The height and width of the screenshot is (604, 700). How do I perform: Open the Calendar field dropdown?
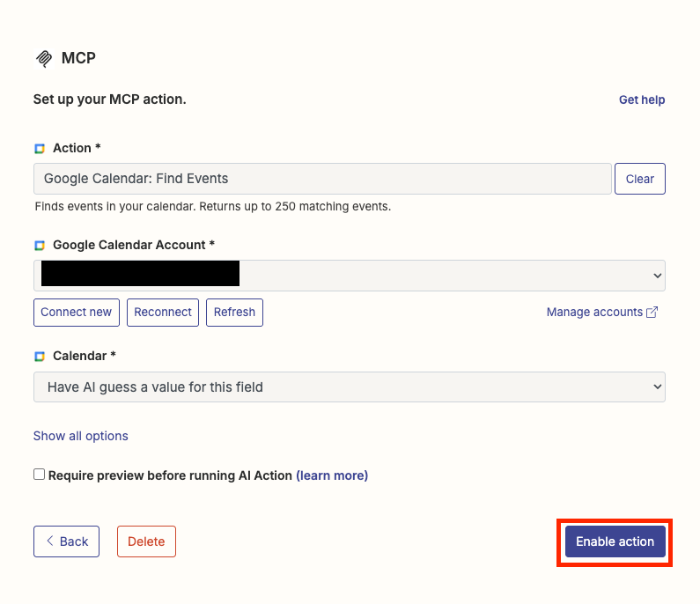click(349, 387)
